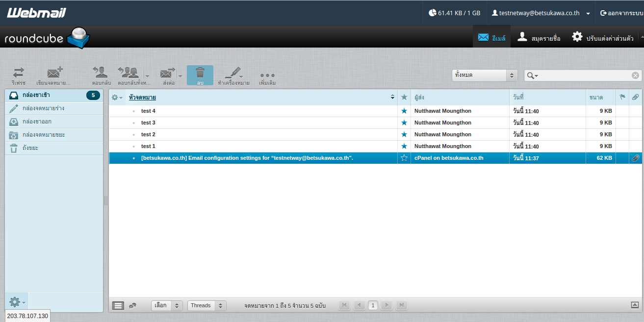Click the Refresh mail toolbar icon

[18, 74]
